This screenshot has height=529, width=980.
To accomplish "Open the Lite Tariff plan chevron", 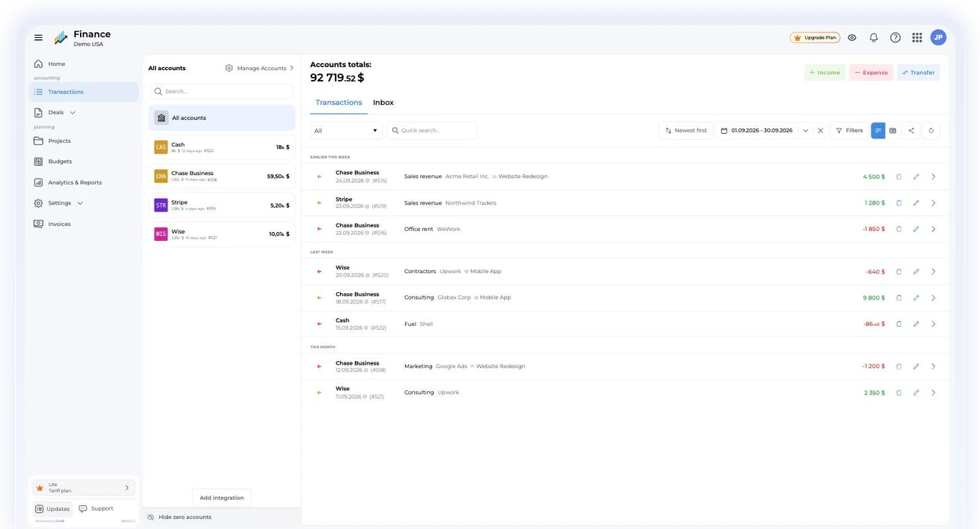I will pos(127,488).
